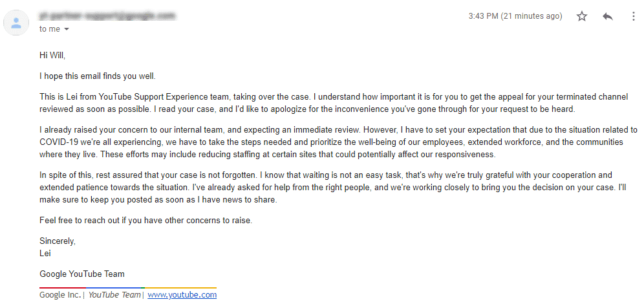
Task: Click paragraph starting 'In spite of this'
Action: [326, 188]
